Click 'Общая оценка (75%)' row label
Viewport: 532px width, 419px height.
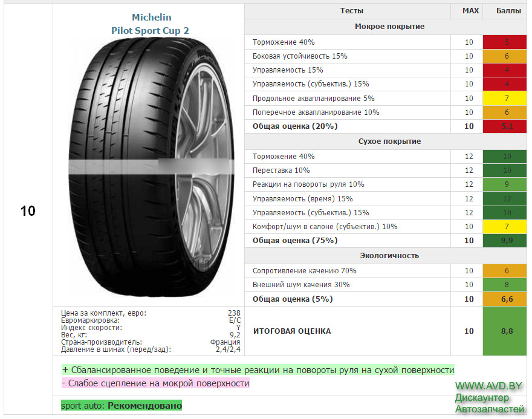point(295,241)
